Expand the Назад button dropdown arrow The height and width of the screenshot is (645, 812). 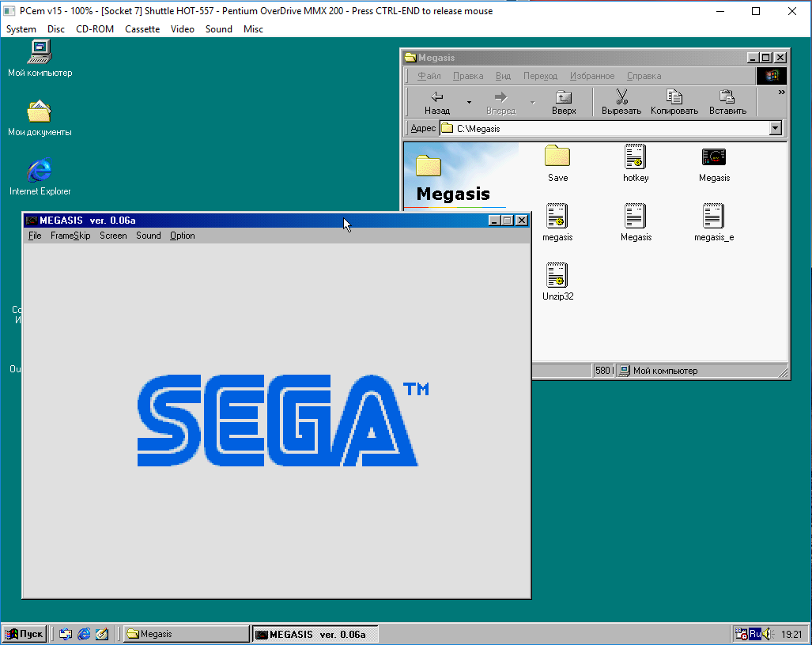point(467,102)
